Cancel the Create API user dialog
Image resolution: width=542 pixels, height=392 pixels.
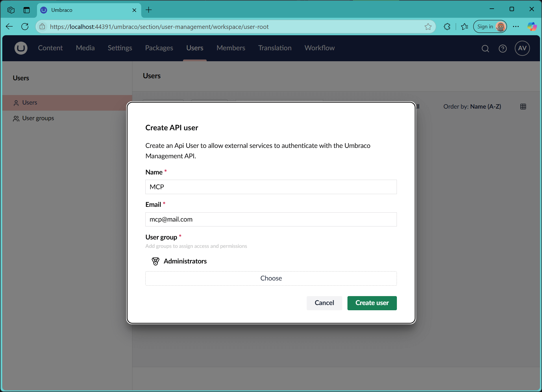pyautogui.click(x=324, y=303)
